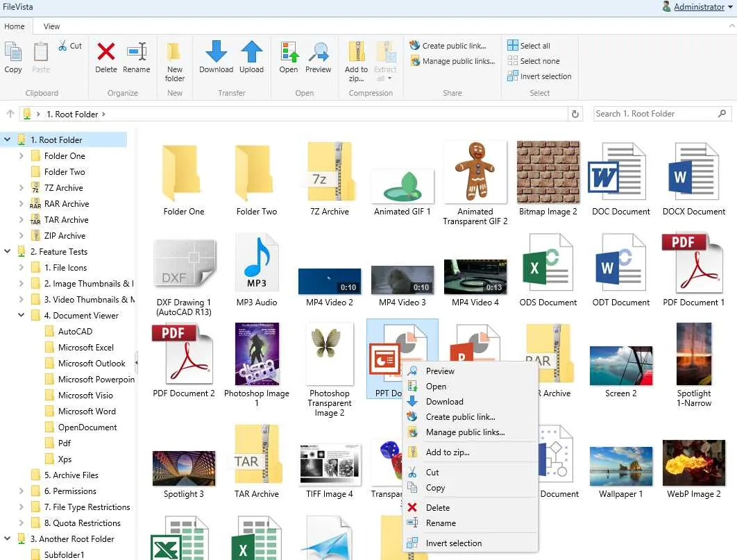This screenshot has height=560, width=737.
Task: Expand the 6. Permissions tree node
Action: (21, 491)
